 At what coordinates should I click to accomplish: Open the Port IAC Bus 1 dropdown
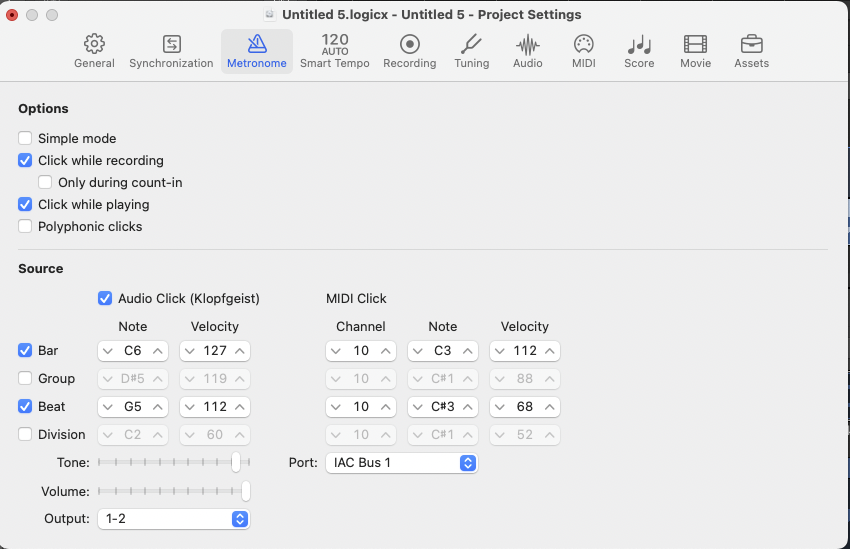(402, 463)
